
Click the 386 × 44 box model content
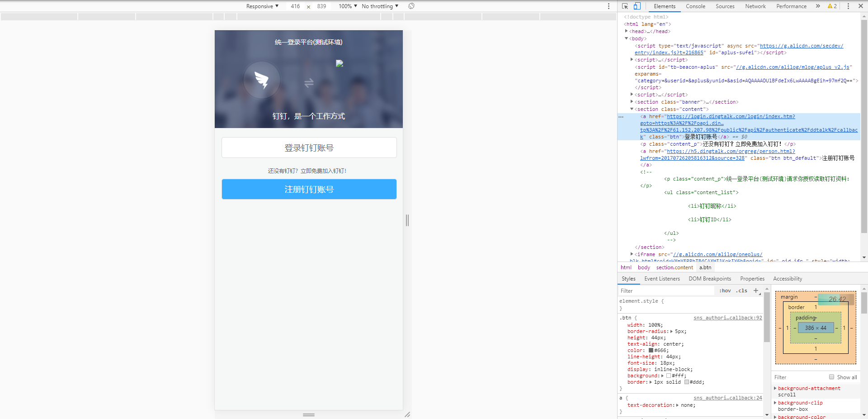tap(816, 328)
